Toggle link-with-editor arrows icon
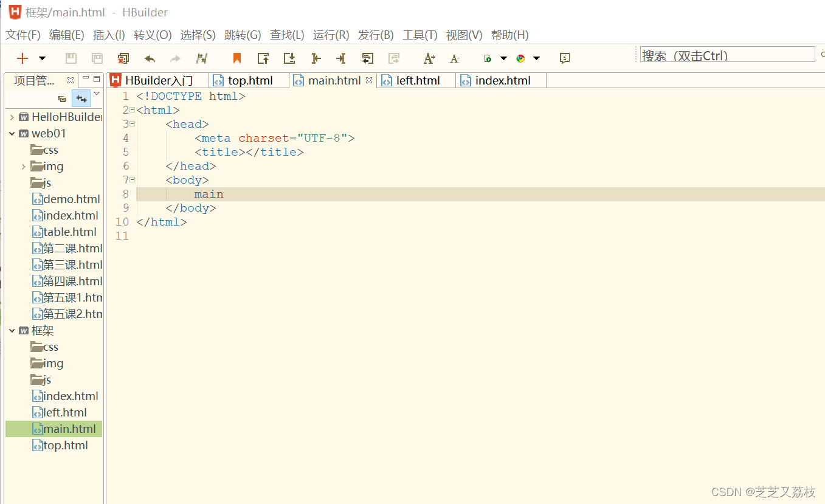Viewport: 825px width, 504px height. tap(81, 98)
